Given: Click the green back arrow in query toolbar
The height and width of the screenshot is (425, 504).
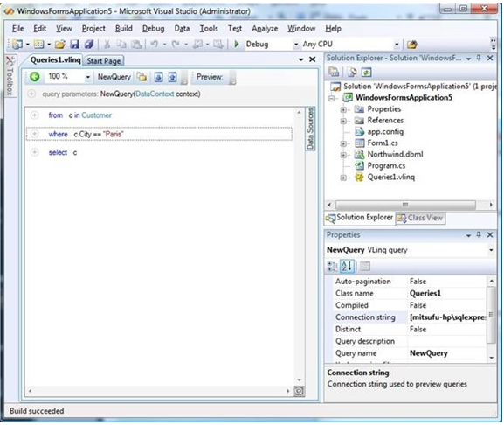Looking at the screenshot, I should [x=34, y=77].
